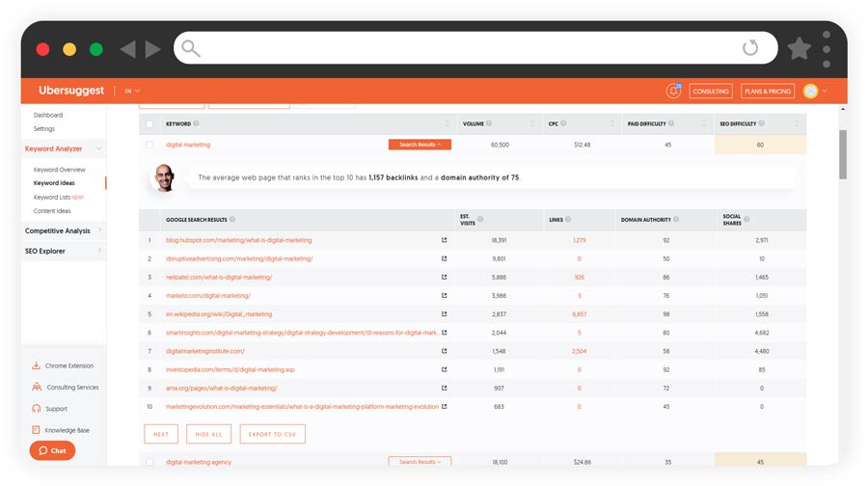Click the Consulting button in header
Viewport: 868px width, 486px height.
pyautogui.click(x=711, y=91)
